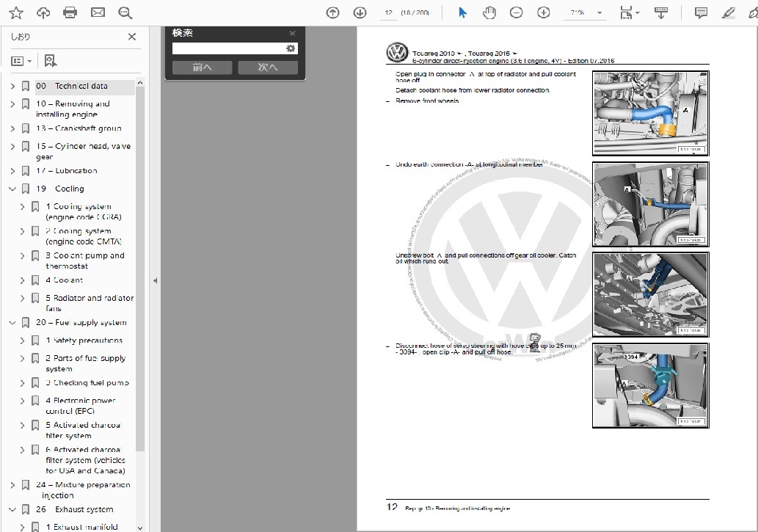Open 2 Parts of fuel supply system
Screen dimensions: 758x532
86,363
